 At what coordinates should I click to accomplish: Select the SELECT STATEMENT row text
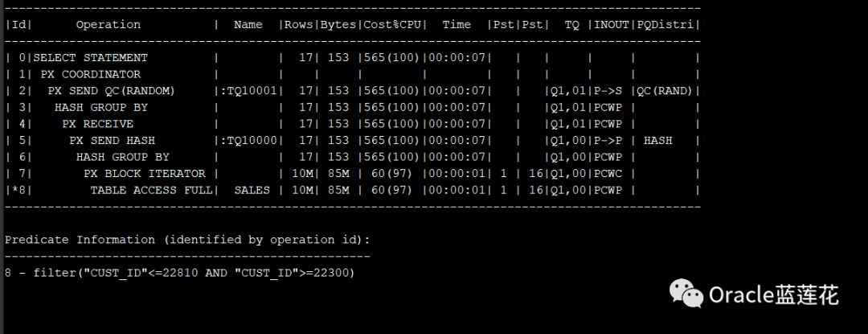click(90, 58)
